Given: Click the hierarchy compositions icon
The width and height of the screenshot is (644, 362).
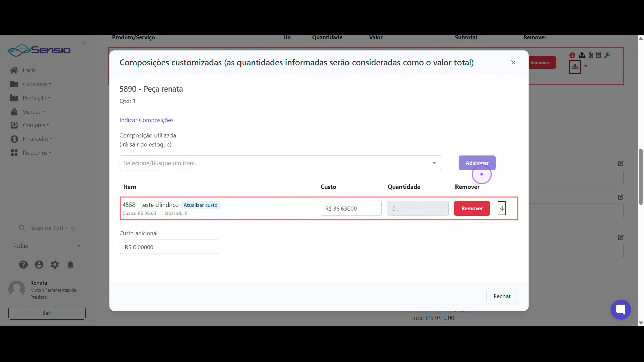Looking at the screenshot, I should pyautogui.click(x=575, y=67).
